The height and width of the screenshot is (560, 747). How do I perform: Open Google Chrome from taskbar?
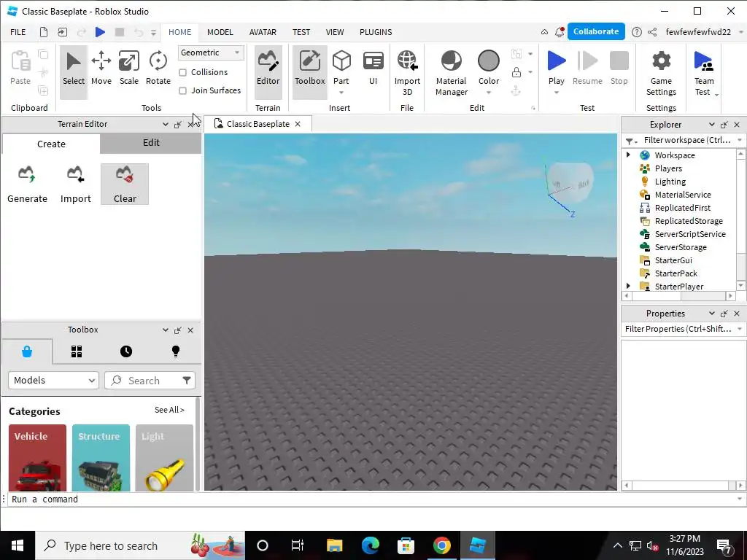(x=441, y=545)
